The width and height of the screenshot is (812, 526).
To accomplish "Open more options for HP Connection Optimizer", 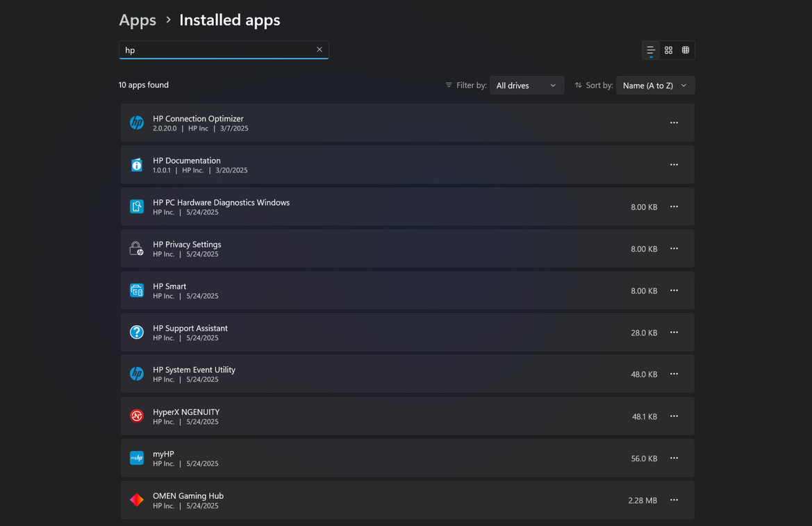I will pos(674,123).
